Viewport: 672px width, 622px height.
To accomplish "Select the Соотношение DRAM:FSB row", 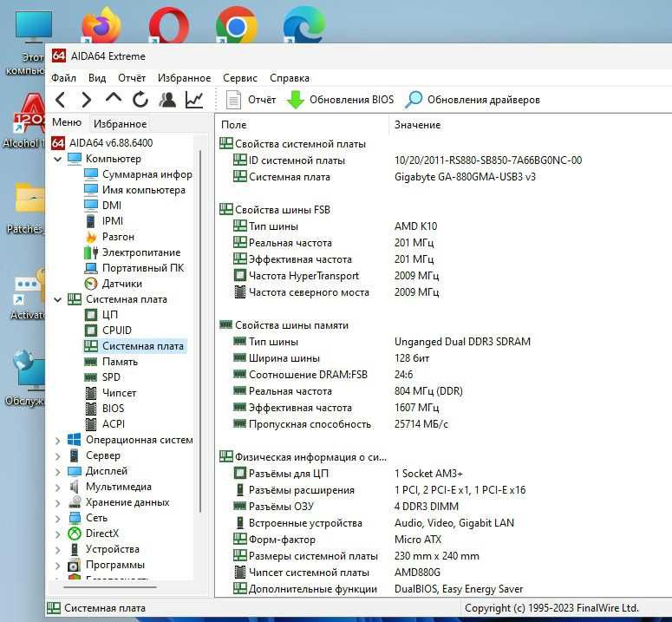I will [x=323, y=375].
